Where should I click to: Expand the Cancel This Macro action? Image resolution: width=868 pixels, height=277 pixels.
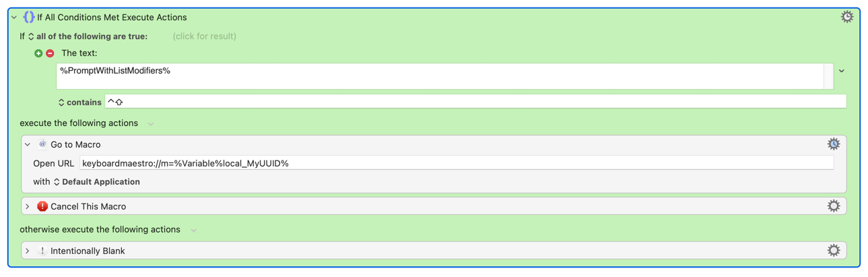[28, 206]
